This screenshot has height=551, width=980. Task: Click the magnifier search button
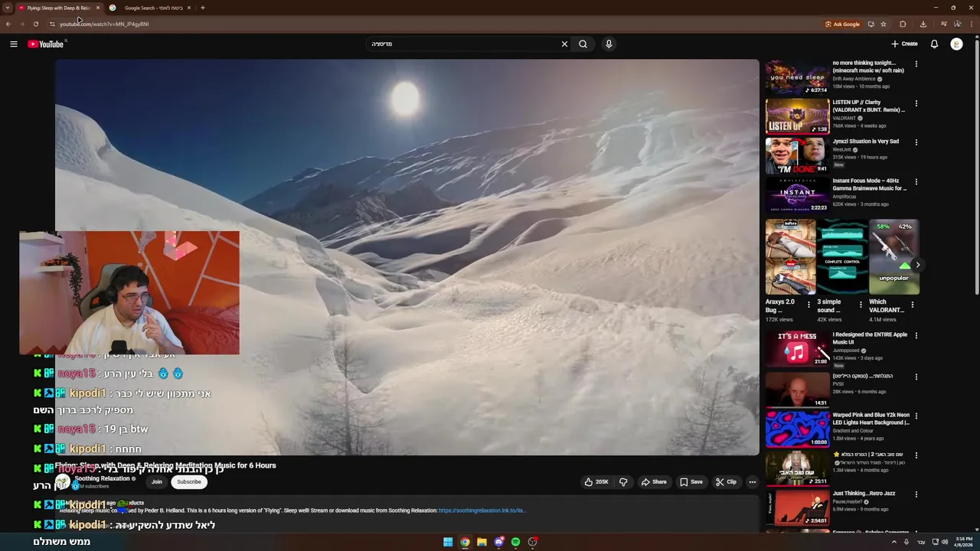pos(583,44)
